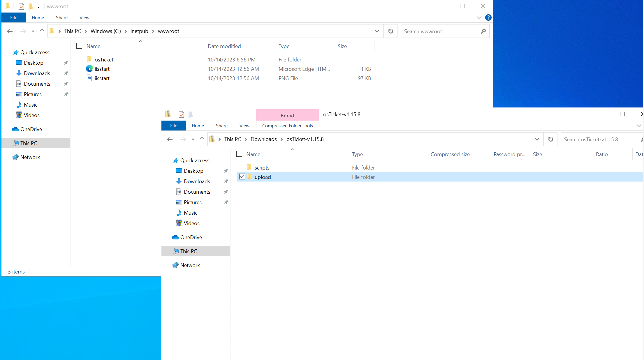The height and width of the screenshot is (360, 644).
Task: Click the search magnifier in wwwroot search box
Action: click(483, 31)
